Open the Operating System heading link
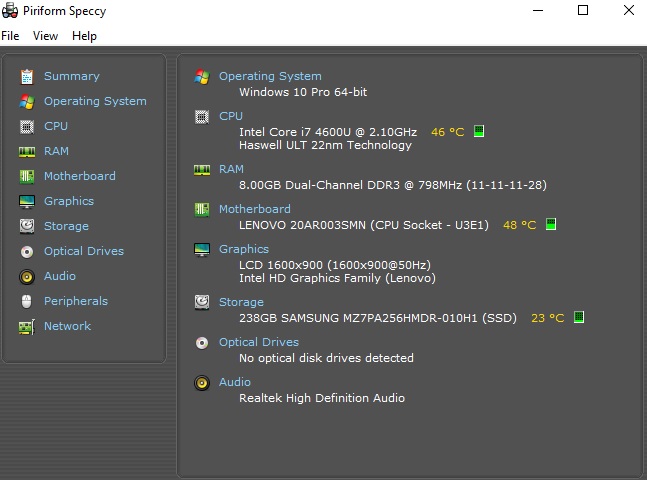647x480 pixels. pyautogui.click(x=270, y=76)
